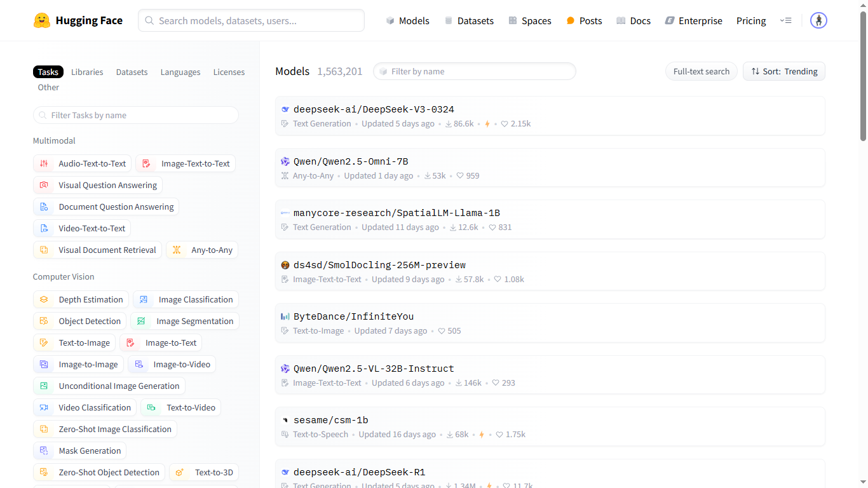Select the Any-to-Any task filter
868x488 pixels.
pyautogui.click(x=202, y=250)
